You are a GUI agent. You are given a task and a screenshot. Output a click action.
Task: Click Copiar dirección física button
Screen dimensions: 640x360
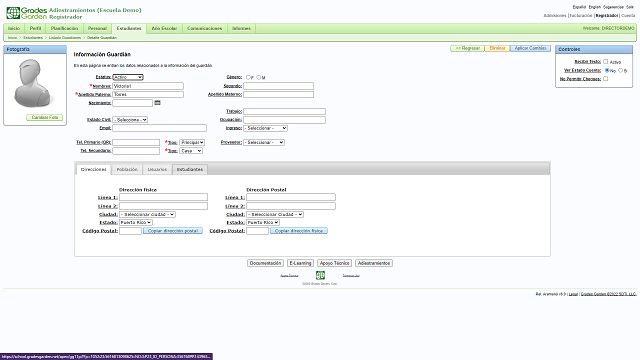click(x=299, y=231)
